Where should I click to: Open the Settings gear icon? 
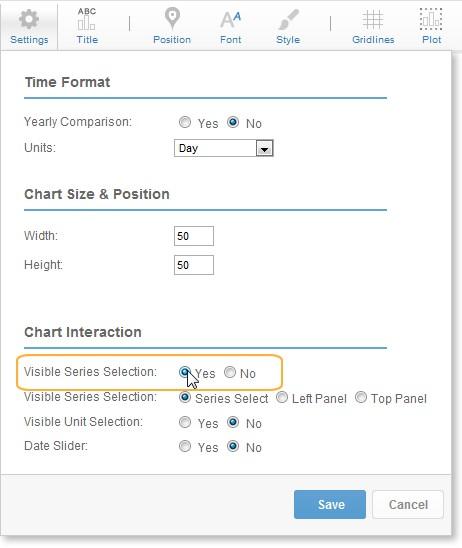click(x=29, y=19)
